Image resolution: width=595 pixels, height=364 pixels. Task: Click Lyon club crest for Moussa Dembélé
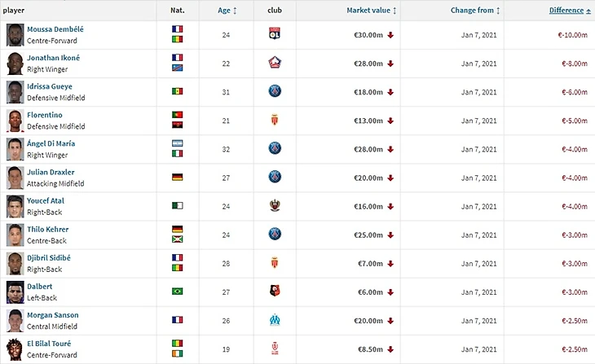click(x=275, y=35)
